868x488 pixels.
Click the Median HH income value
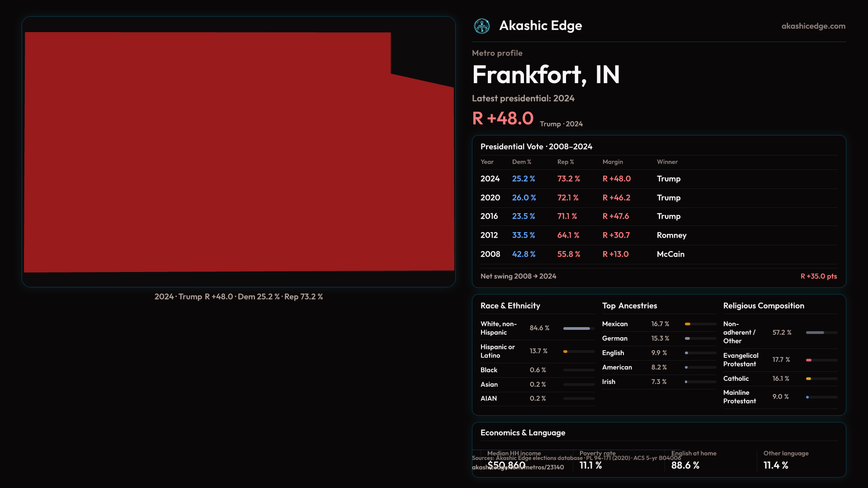tap(506, 465)
